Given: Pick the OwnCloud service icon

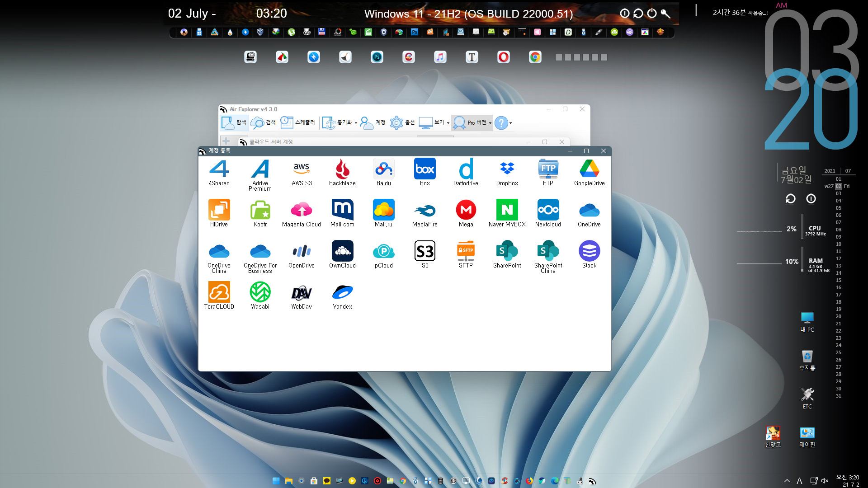Looking at the screenshot, I should click(x=342, y=254).
